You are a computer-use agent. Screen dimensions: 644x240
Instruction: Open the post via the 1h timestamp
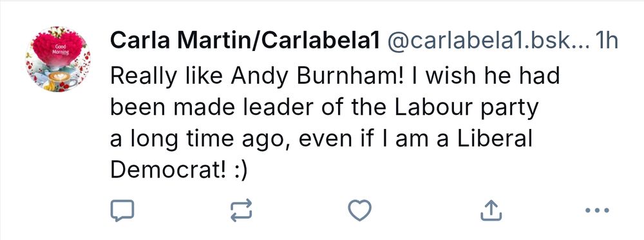(607, 41)
